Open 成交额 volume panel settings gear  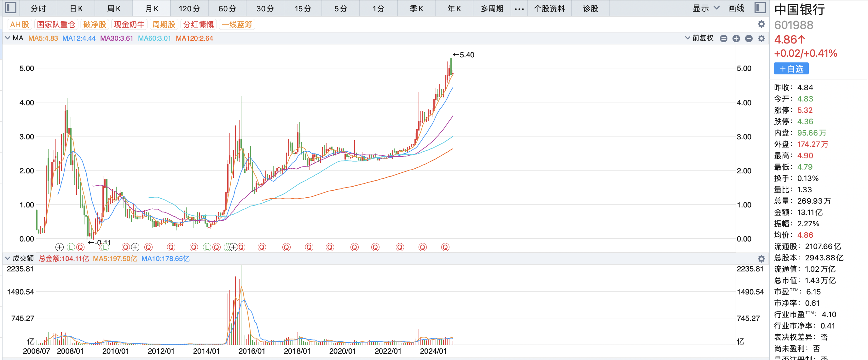tap(761, 259)
